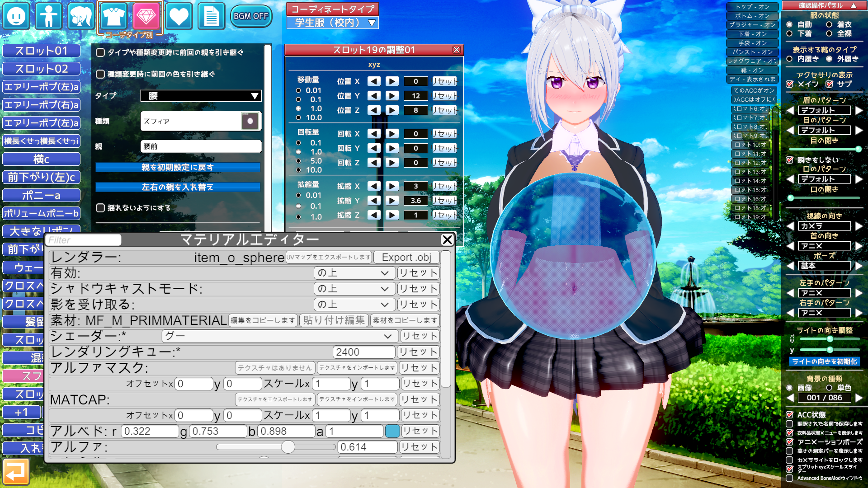Expand the タイプ dropdown showing 腰
Viewport: 868px width, 488px height.
point(201,96)
